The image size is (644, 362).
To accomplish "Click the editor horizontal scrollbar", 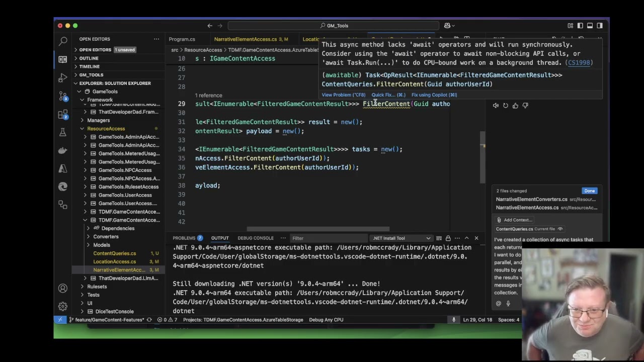I will click(x=318, y=229).
